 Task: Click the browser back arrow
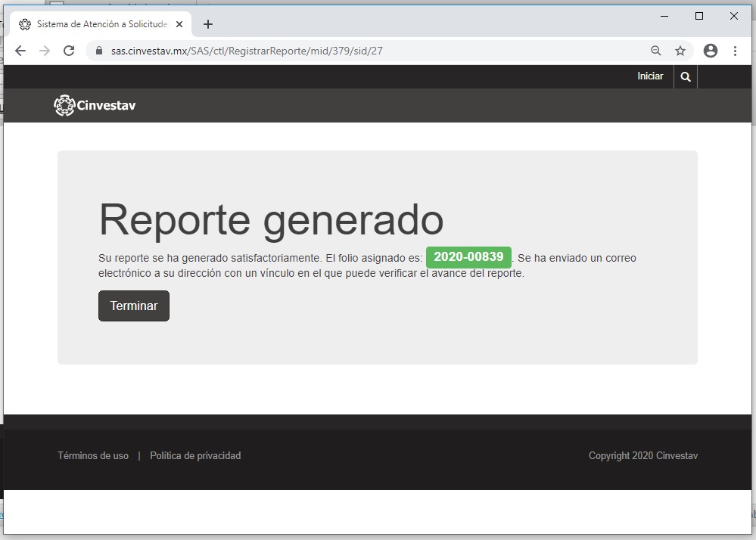[x=20, y=51]
